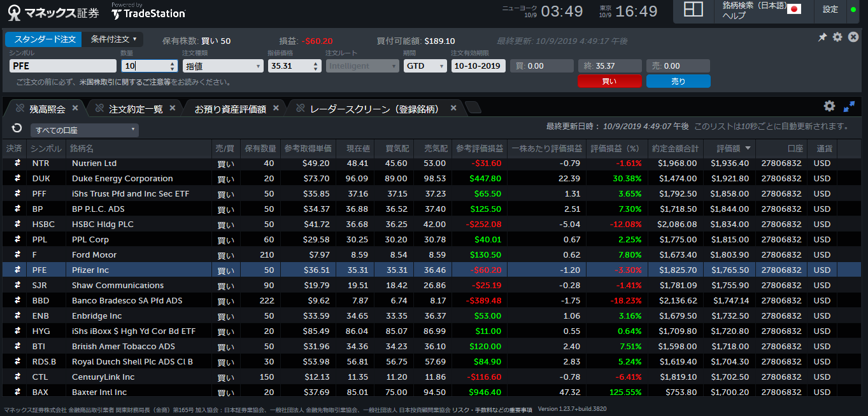This screenshot has height=416, width=868.
Task: Click the 決済 icon in the BP row
Action: point(17,209)
